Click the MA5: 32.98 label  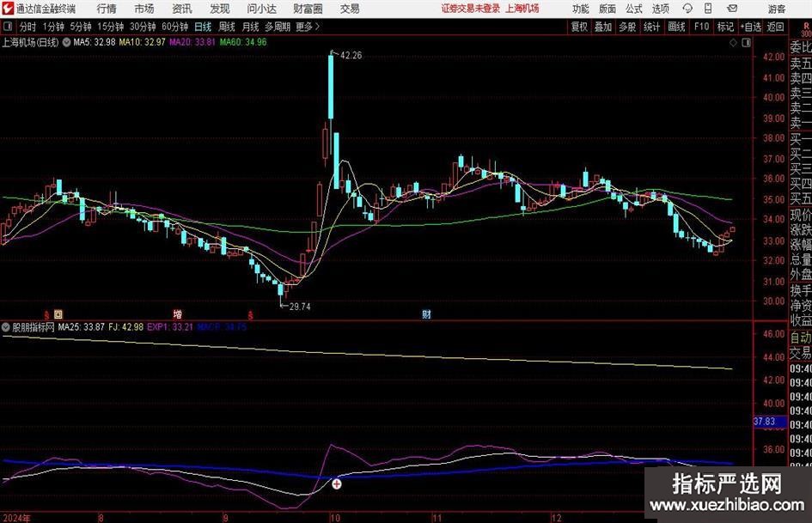[95, 42]
